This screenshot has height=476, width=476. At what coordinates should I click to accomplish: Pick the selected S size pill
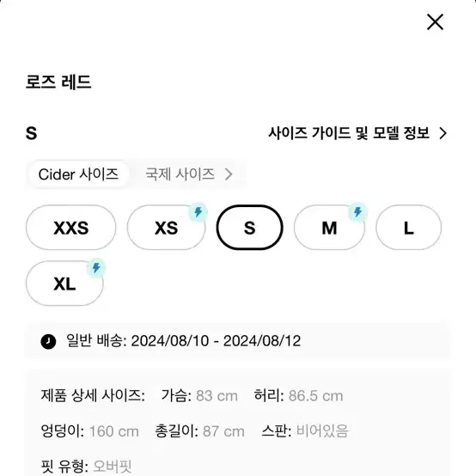click(249, 228)
